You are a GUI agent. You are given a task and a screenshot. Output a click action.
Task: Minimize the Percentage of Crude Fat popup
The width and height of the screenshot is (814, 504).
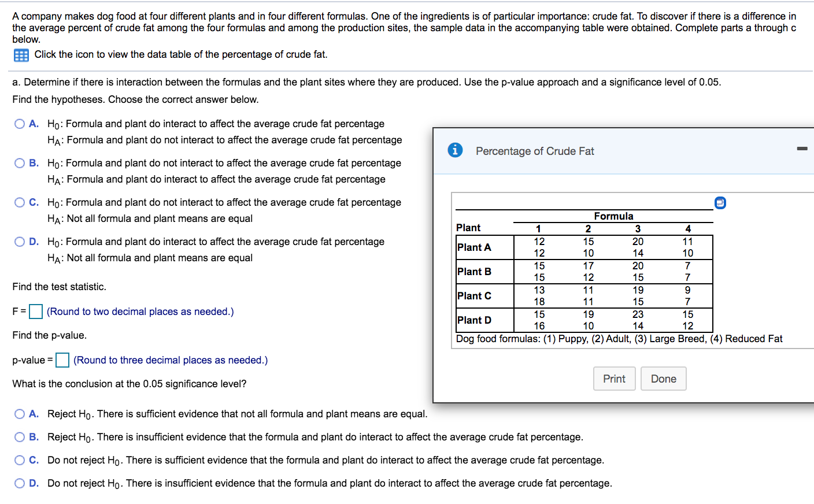tap(802, 149)
